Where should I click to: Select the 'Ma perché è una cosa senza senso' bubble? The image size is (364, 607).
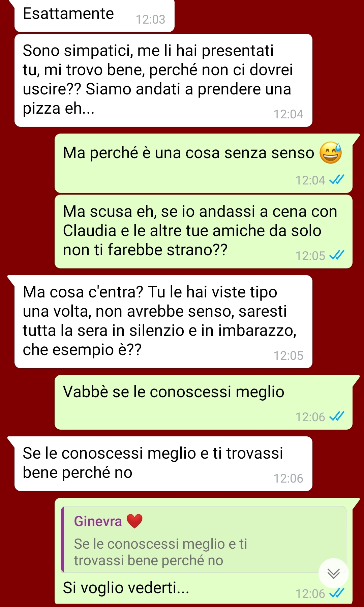(x=204, y=163)
